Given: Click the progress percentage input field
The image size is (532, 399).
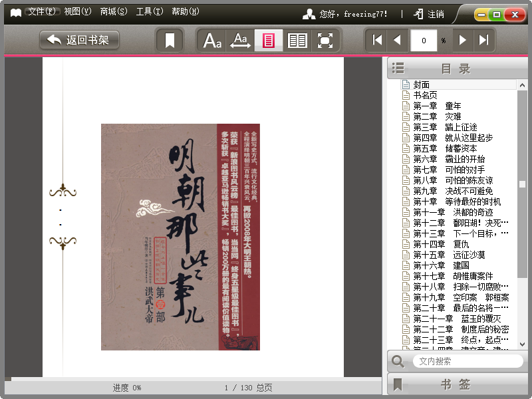Looking at the screenshot, I should click(x=424, y=41).
